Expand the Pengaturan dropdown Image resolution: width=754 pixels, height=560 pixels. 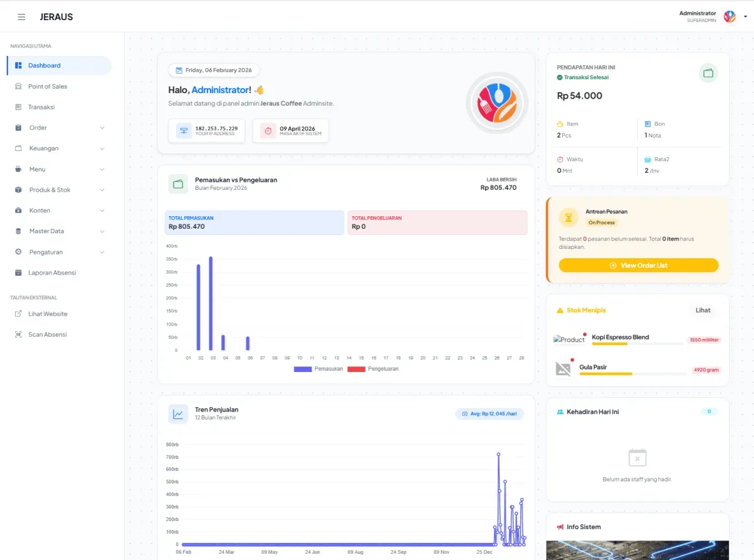(x=59, y=252)
